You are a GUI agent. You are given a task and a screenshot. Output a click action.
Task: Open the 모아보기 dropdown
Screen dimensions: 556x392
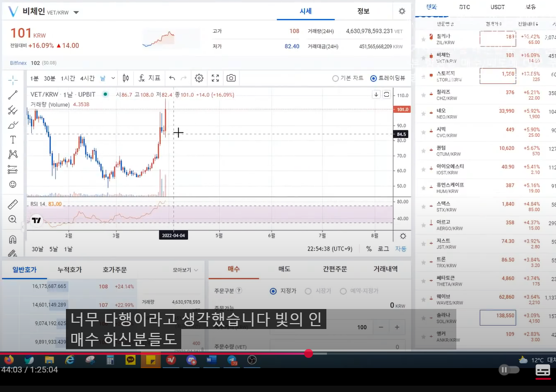[185, 270]
